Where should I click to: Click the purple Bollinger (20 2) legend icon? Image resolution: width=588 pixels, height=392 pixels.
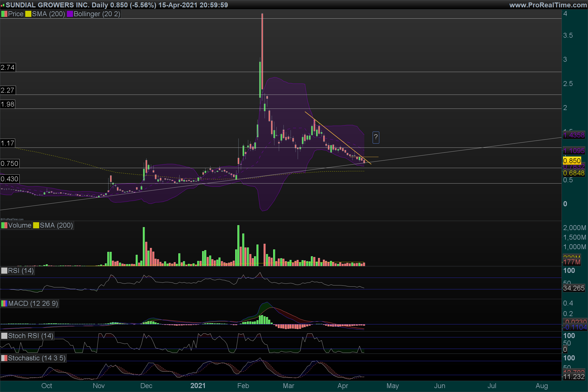tap(70, 14)
